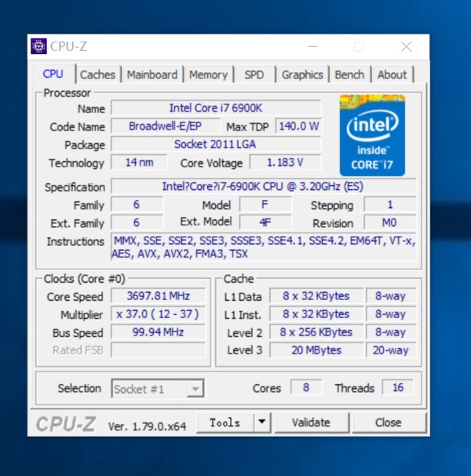This screenshot has height=476, width=471.
Task: Click the Validate button
Action: [311, 423]
